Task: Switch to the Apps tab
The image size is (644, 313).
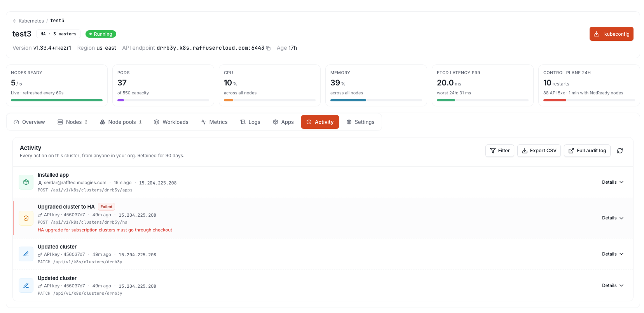Action: pos(283,122)
